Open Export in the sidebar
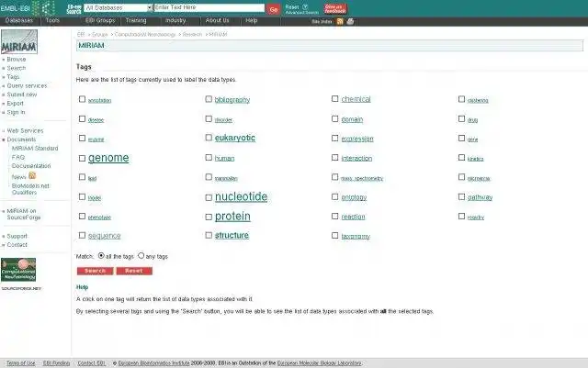The image size is (588, 368). tap(15, 104)
